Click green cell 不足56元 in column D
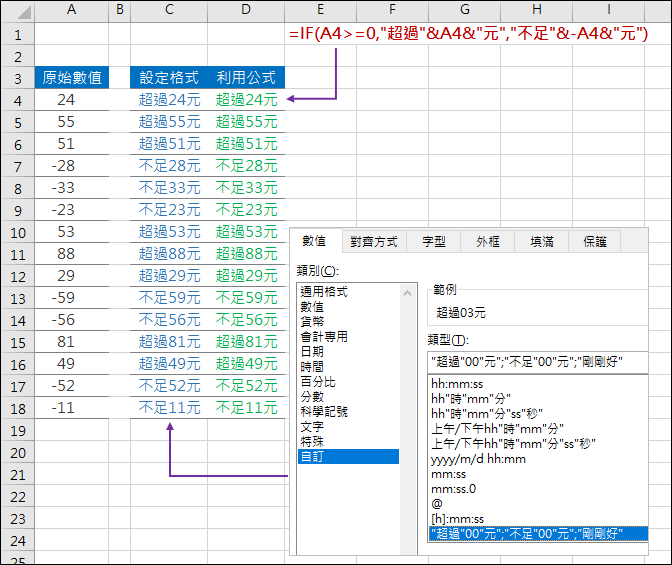Viewport: 672px width, 565px height. click(x=246, y=320)
